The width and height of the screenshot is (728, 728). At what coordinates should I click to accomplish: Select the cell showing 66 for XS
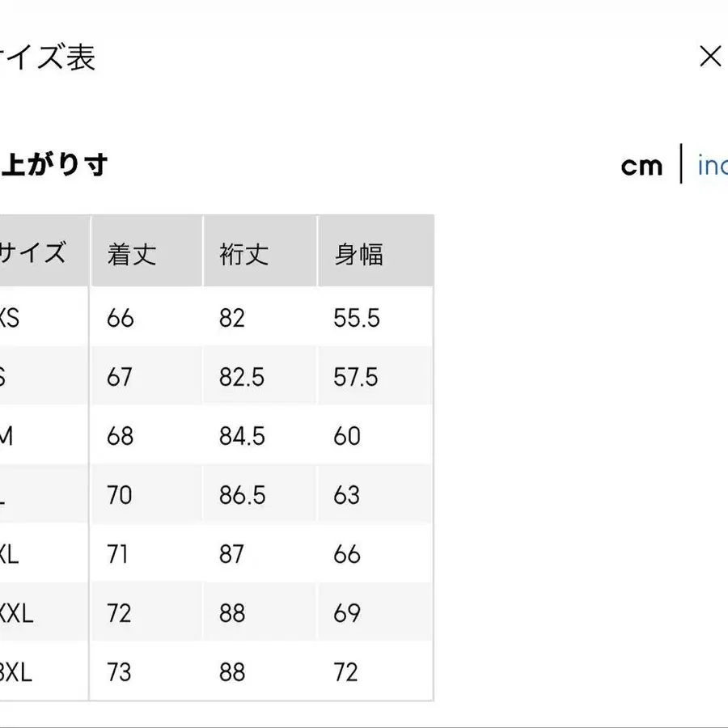tap(120, 318)
